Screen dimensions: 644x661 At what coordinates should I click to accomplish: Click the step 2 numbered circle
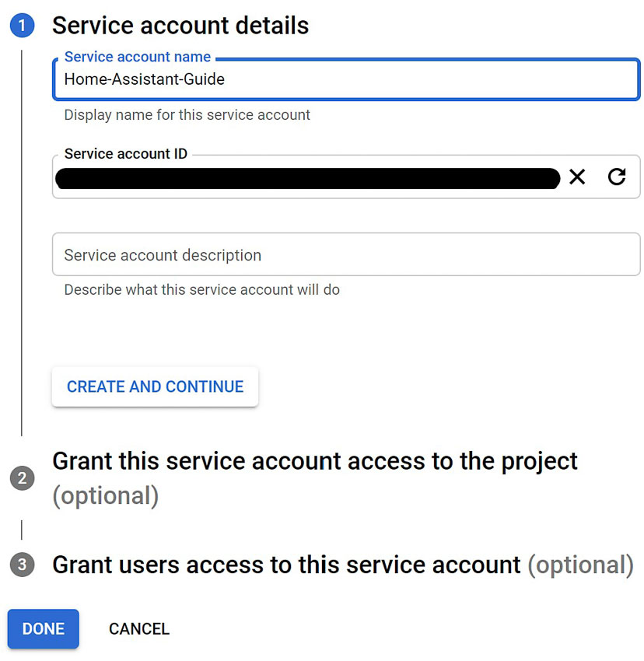22,478
